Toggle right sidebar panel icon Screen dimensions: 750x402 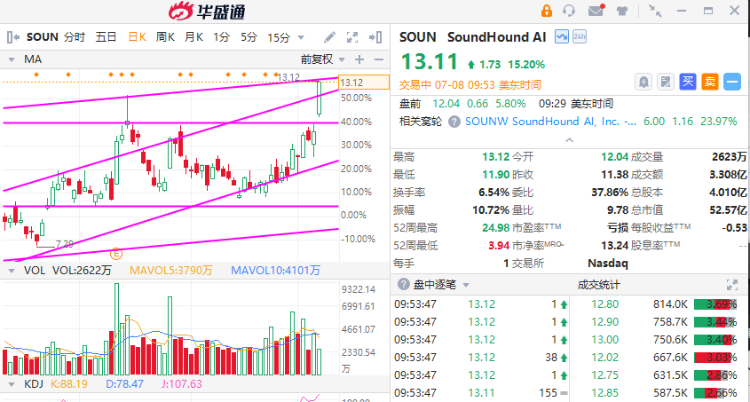point(375,37)
